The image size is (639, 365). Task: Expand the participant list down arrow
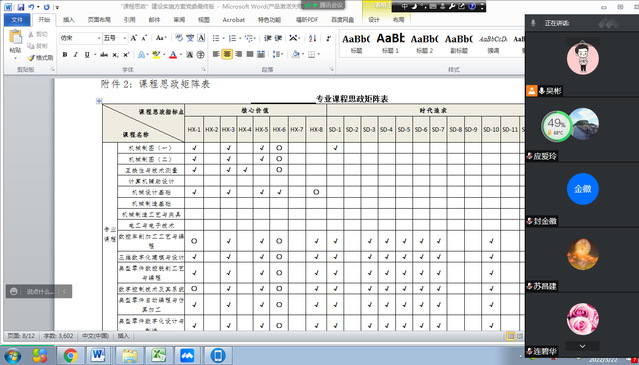tap(582, 346)
